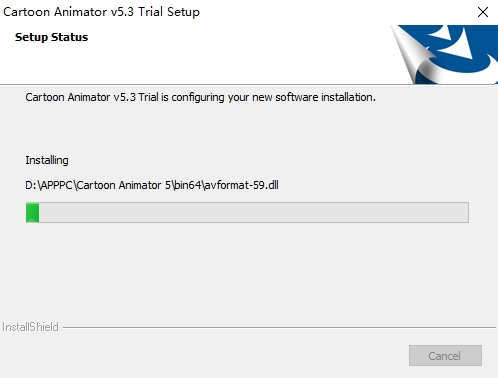Close the setup window with the X button
498x378 pixels.
click(x=482, y=12)
